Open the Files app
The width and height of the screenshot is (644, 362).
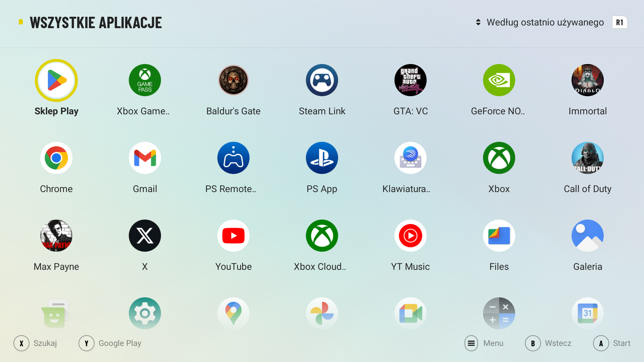(499, 236)
